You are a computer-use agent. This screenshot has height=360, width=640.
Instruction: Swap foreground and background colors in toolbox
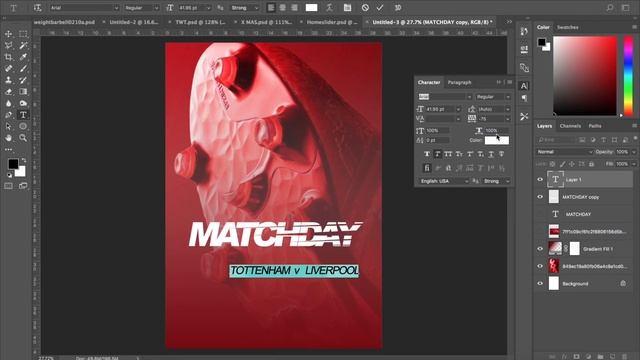(24, 160)
